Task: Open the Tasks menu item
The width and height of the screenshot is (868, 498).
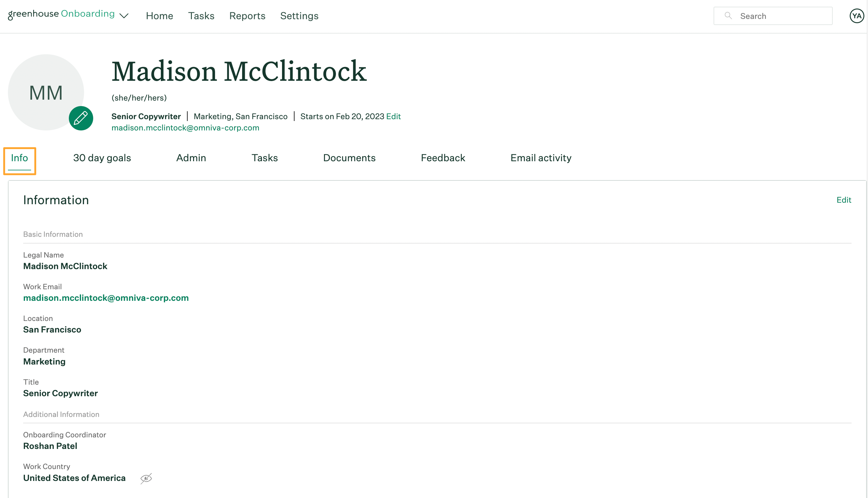Action: (x=201, y=16)
